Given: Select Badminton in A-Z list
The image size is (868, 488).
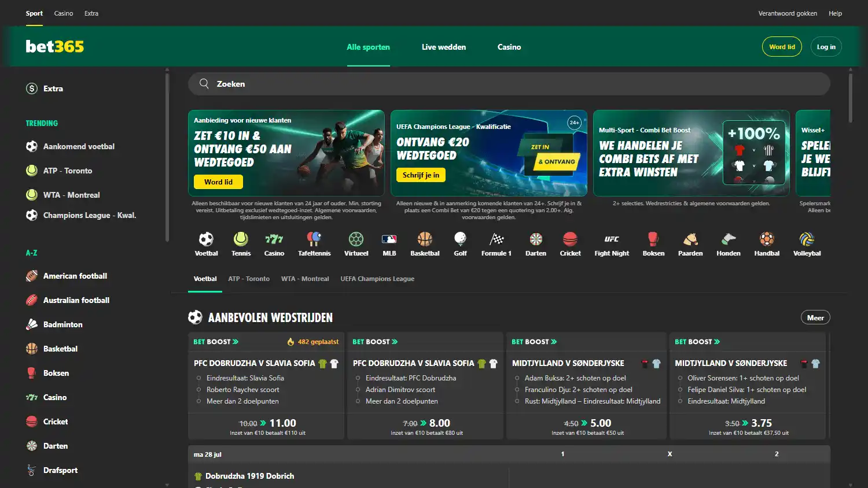Looking at the screenshot, I should pyautogui.click(x=54, y=324).
